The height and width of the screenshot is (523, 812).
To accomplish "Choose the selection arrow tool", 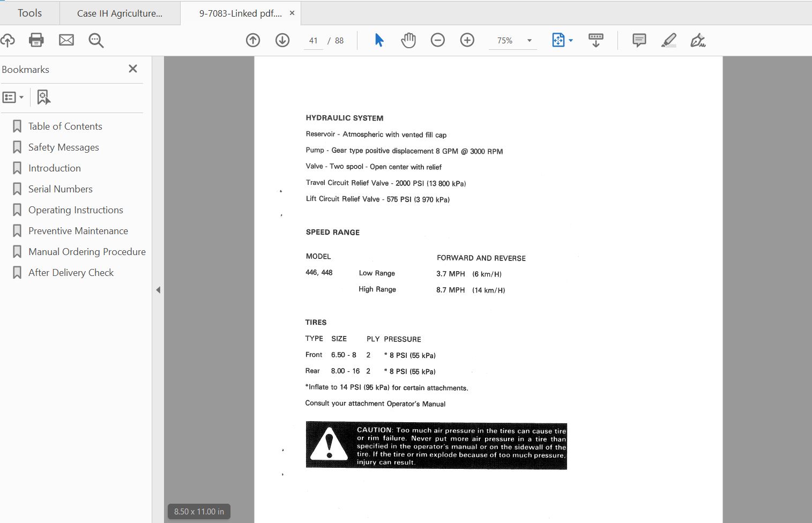I will tap(379, 40).
